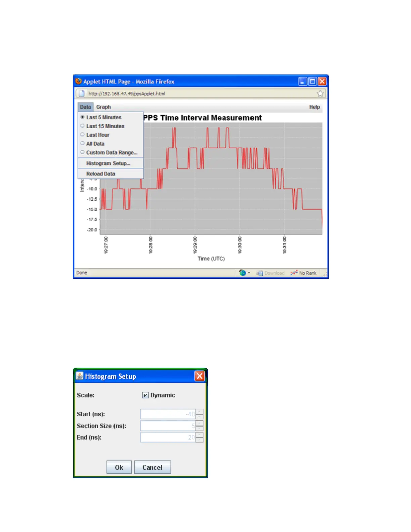
Task: Click the PPS Time Interval Measurement chart title
Action: 202,118
